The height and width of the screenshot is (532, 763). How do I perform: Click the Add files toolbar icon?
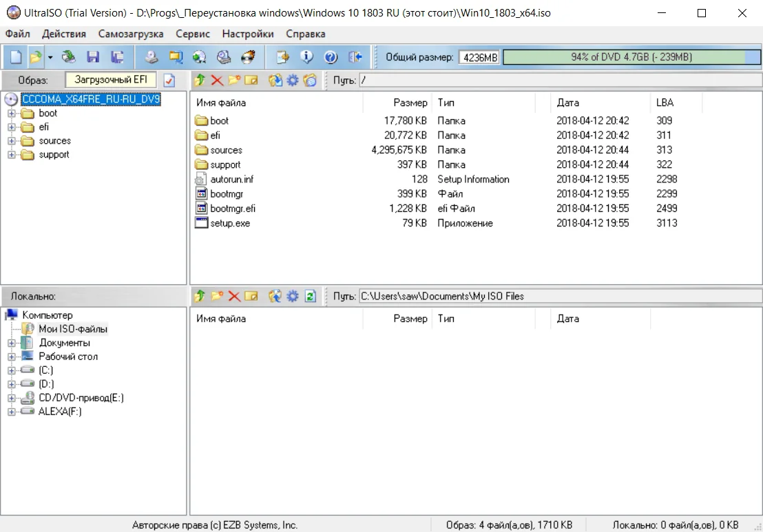[x=283, y=57]
